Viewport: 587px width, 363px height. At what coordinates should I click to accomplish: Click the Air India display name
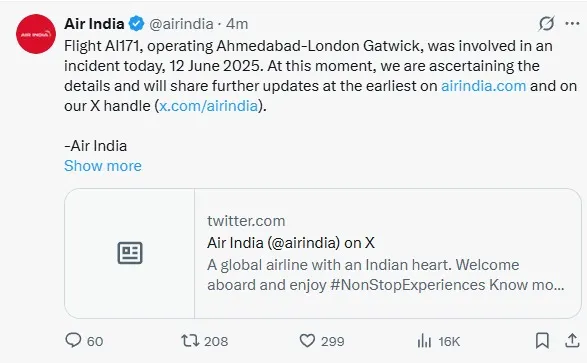tap(94, 24)
